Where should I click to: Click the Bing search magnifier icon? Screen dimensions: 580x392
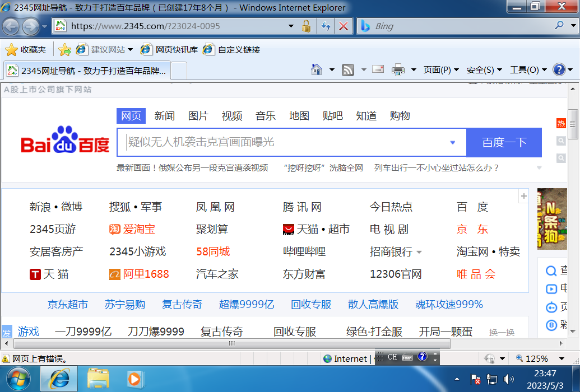coord(559,25)
